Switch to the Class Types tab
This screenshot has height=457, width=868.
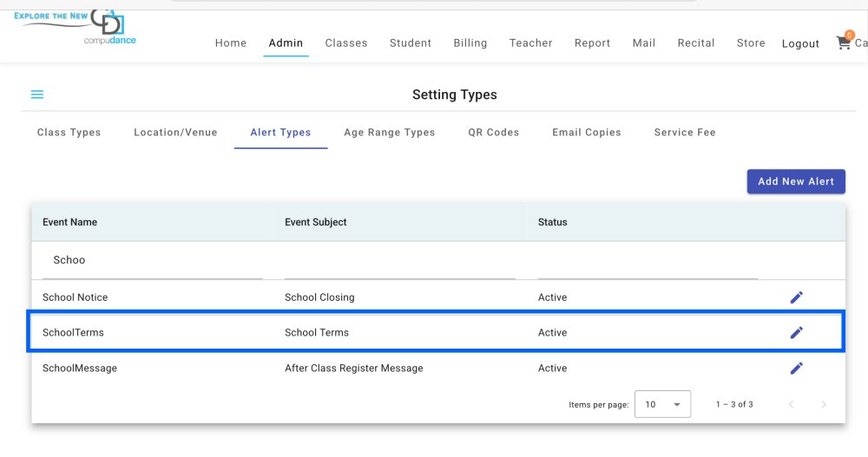[x=69, y=132]
